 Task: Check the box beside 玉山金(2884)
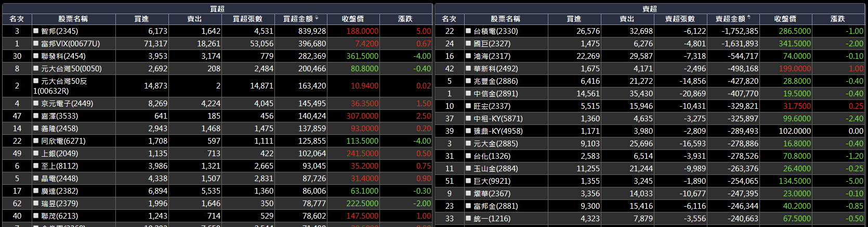468,168
